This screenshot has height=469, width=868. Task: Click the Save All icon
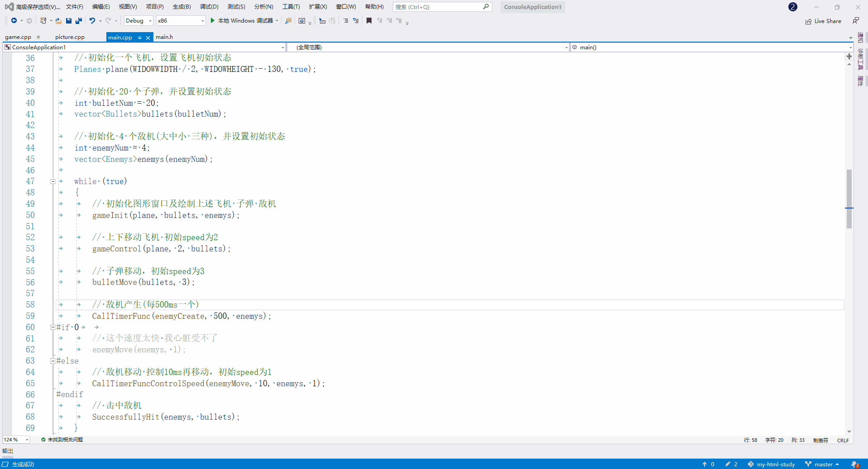79,21
